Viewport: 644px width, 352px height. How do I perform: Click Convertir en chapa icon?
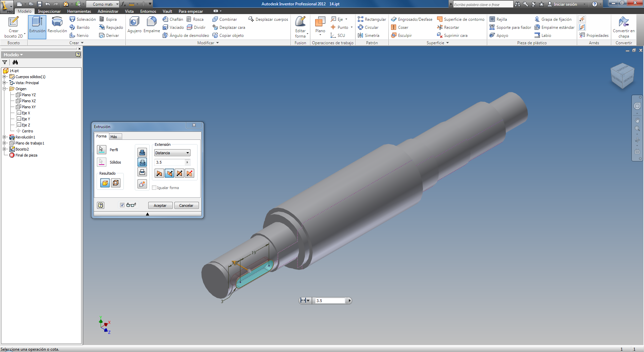coord(624,27)
